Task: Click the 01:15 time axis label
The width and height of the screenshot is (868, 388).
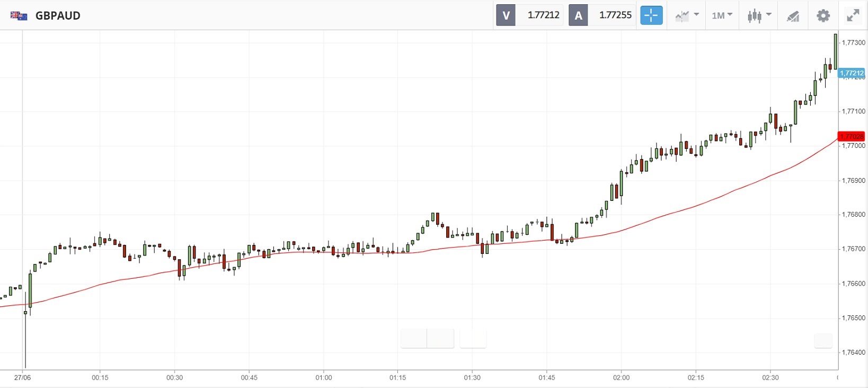Action: pos(398,378)
